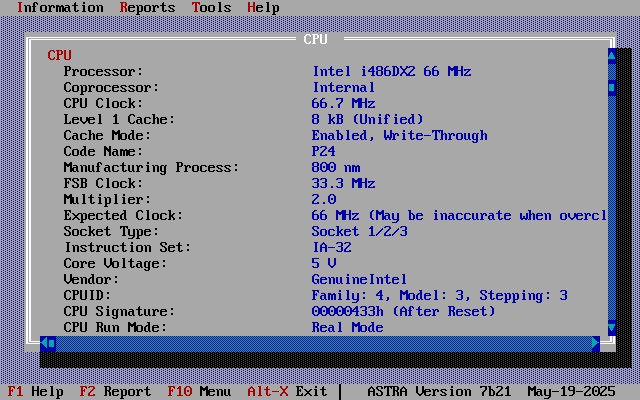The height and width of the screenshot is (400, 640).
Task: Click the horizontal scrollbar thumb
Action: coord(52,344)
